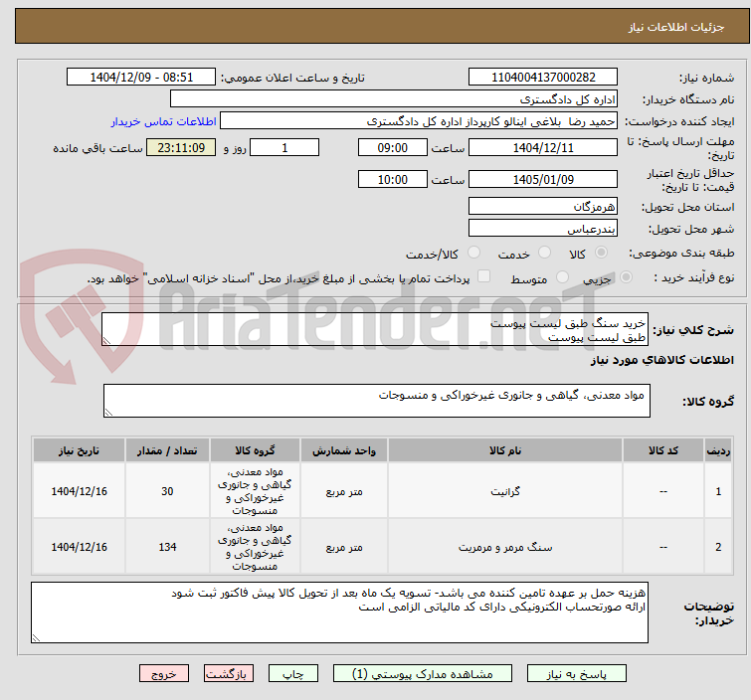Click the remaining days field showing 1
Image resolution: width=751 pixels, height=700 pixels.
(x=284, y=147)
